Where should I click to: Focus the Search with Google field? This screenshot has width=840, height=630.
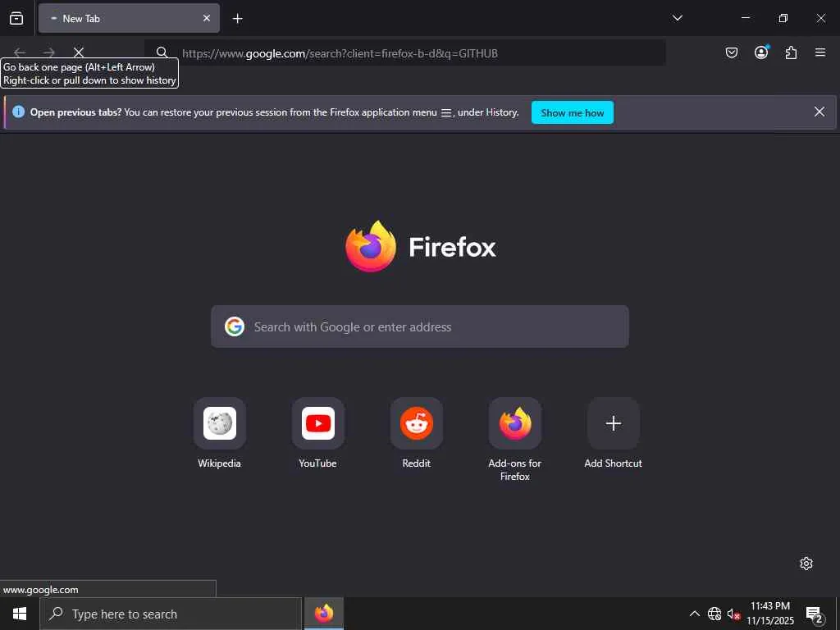(x=420, y=326)
